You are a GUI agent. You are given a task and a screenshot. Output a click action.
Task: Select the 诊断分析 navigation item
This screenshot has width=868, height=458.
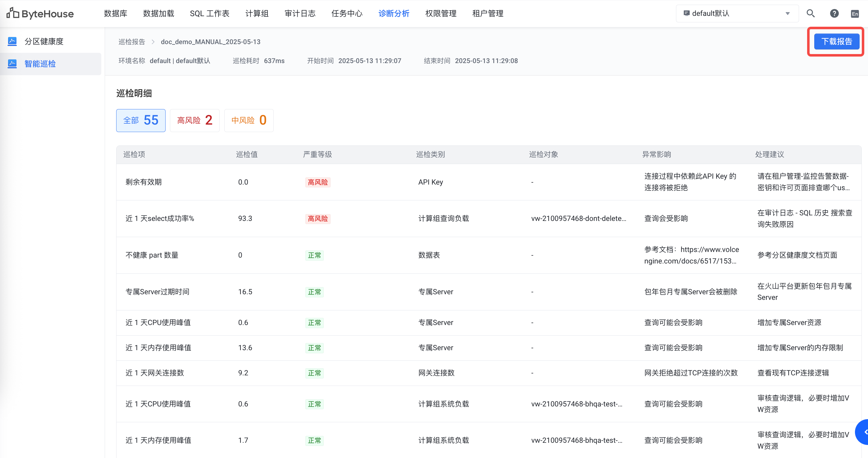click(x=394, y=13)
